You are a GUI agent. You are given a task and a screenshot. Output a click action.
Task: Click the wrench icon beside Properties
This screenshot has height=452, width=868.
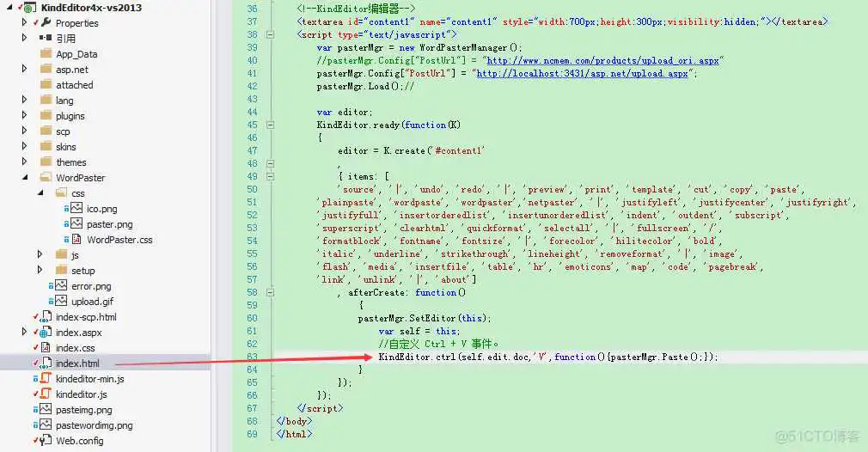coord(45,23)
